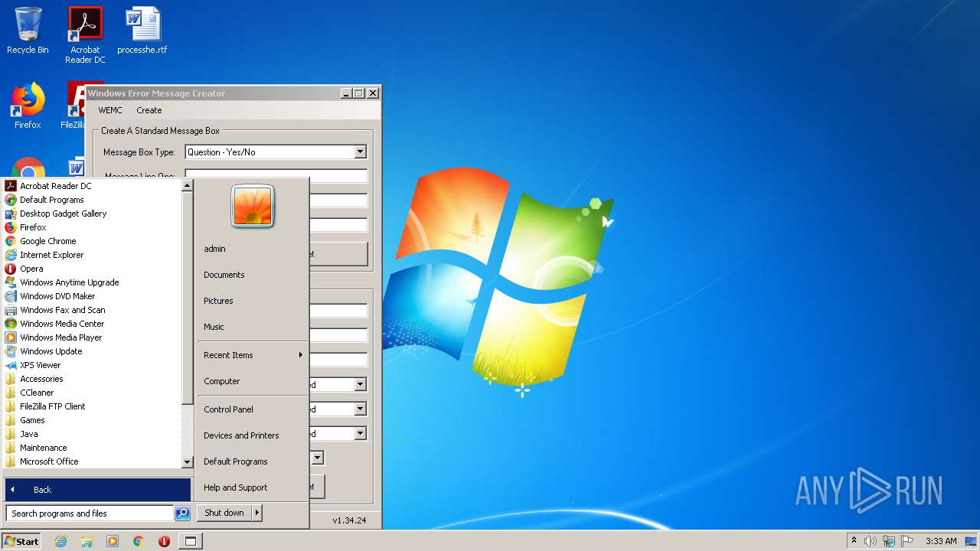This screenshot has width=980, height=551.
Task: Open the Create menu
Action: 149,110
